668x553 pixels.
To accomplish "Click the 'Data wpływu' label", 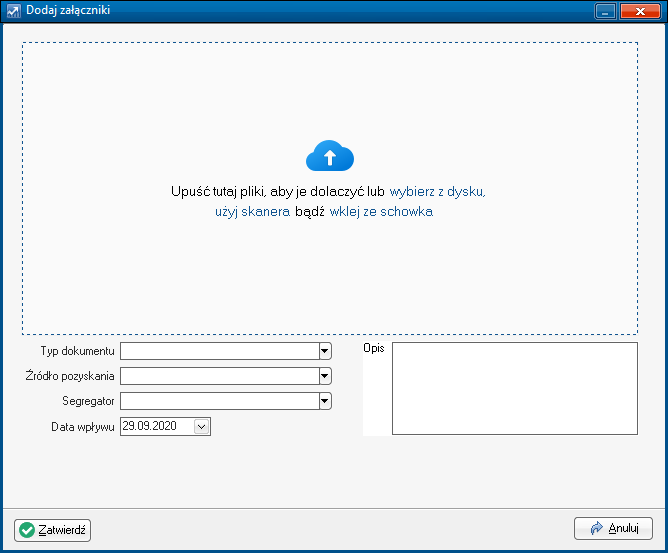I will tap(83, 426).
